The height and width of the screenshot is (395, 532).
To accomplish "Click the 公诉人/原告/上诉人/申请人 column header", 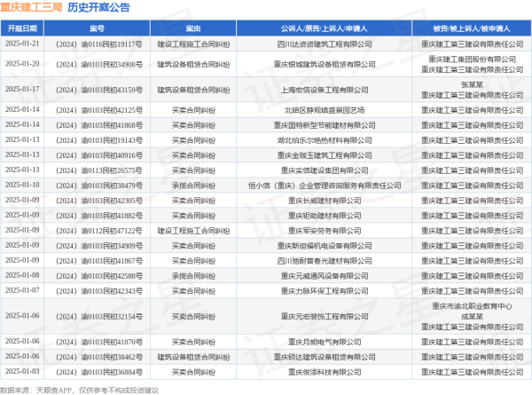I will (x=324, y=28).
